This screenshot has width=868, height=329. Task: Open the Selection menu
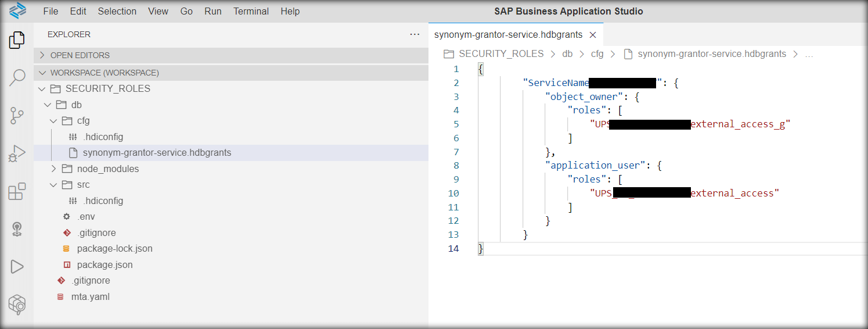117,11
